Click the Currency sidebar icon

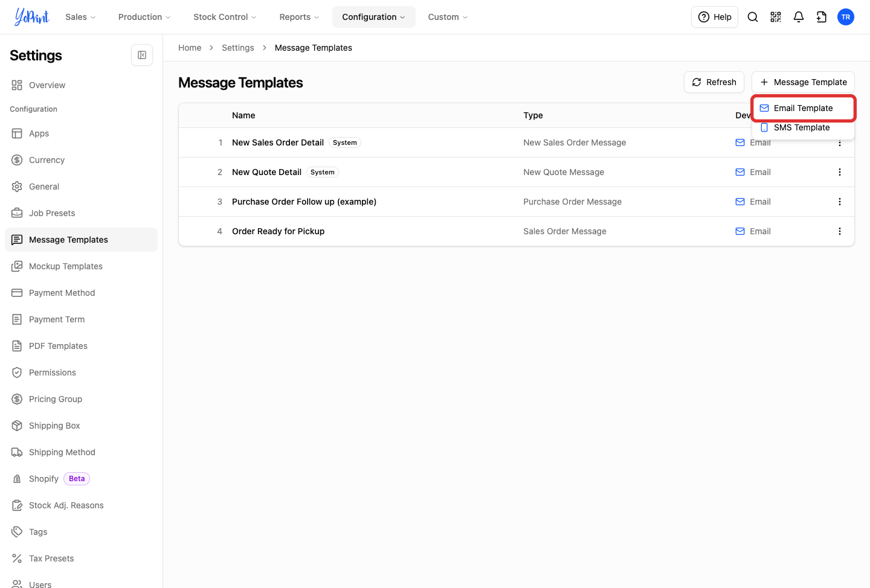pos(17,160)
